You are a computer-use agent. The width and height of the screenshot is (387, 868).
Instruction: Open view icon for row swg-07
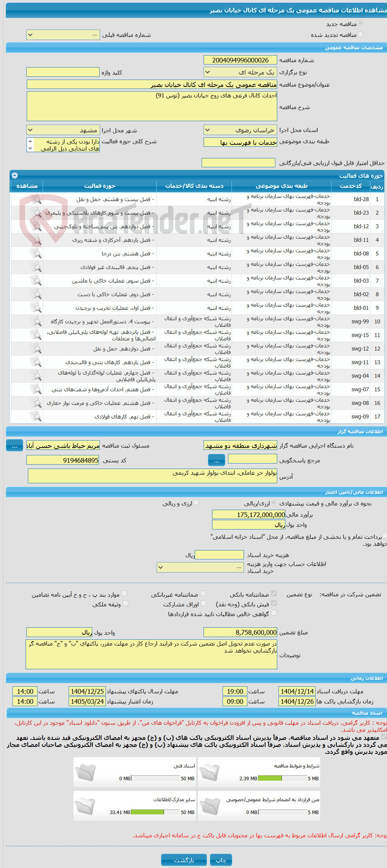click(36, 389)
